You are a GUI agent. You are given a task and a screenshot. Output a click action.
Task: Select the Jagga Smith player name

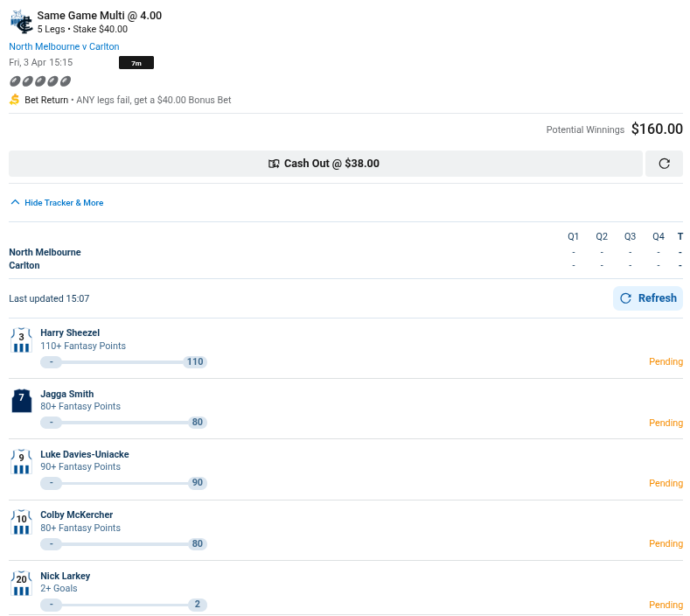[66, 394]
